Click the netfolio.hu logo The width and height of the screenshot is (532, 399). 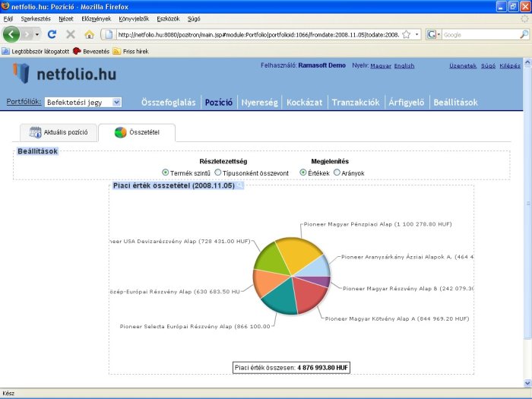pyautogui.click(x=65, y=73)
